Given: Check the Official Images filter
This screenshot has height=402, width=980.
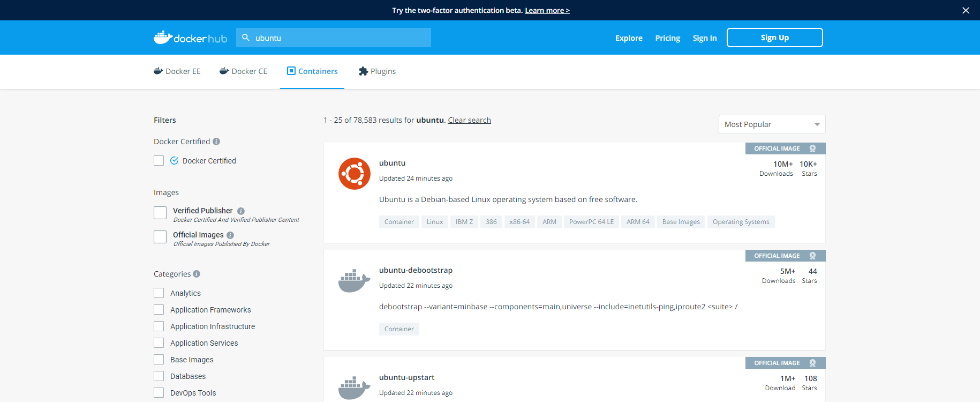Looking at the screenshot, I should point(160,237).
